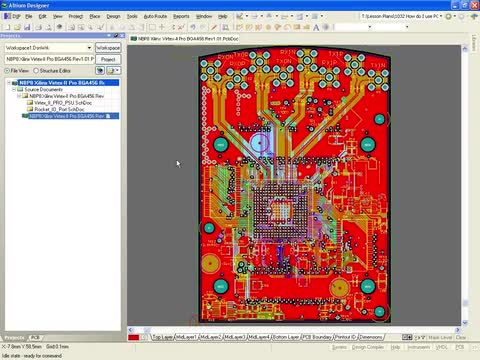Viewport: 480px width, 360px height.
Task: Click the Design Compiler status bar button
Action: [x=368, y=347]
